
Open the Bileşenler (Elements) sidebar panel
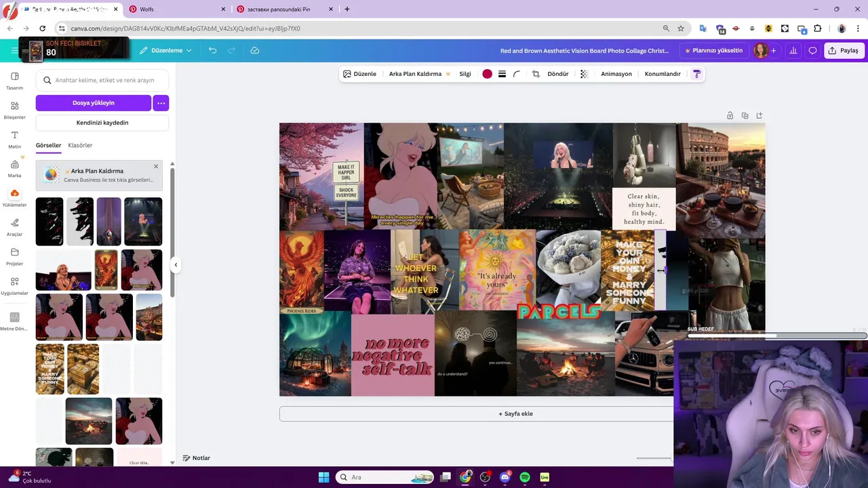(x=14, y=109)
